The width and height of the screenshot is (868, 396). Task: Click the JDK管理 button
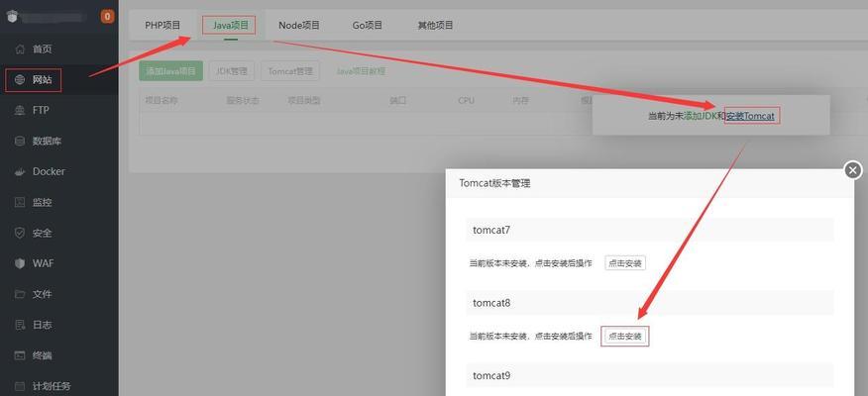232,71
